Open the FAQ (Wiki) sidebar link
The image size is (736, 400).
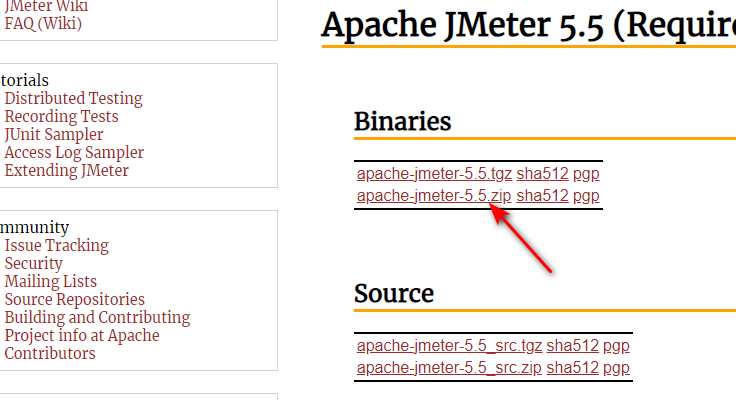click(x=43, y=23)
